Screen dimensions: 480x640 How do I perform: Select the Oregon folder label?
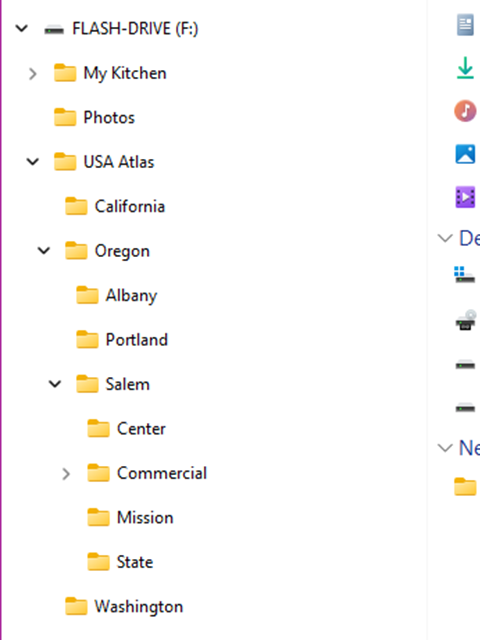(x=122, y=251)
